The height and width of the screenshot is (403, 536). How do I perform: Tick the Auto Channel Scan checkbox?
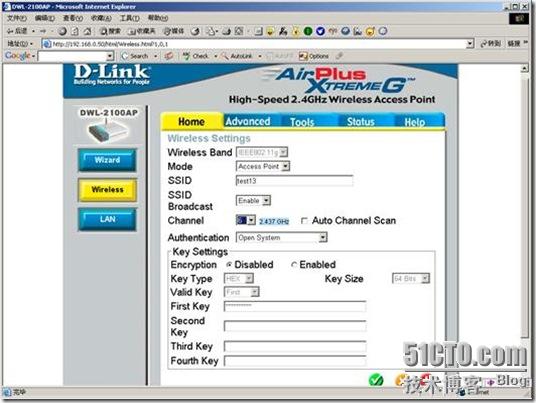(304, 221)
